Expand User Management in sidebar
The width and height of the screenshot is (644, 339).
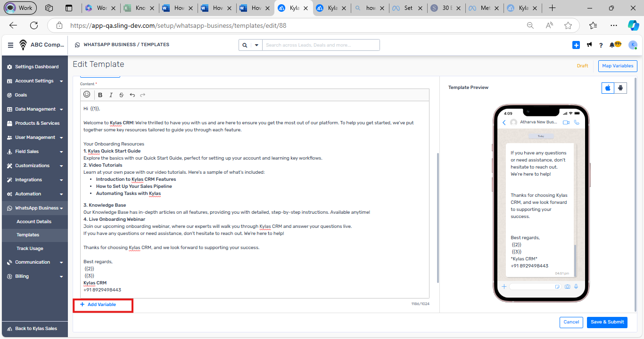click(x=35, y=137)
